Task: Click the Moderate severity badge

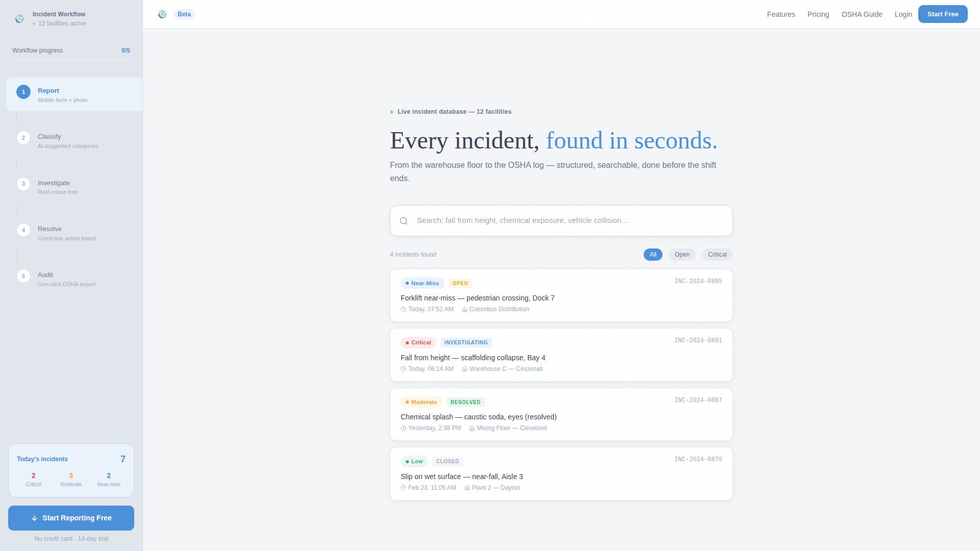Action: [421, 403]
